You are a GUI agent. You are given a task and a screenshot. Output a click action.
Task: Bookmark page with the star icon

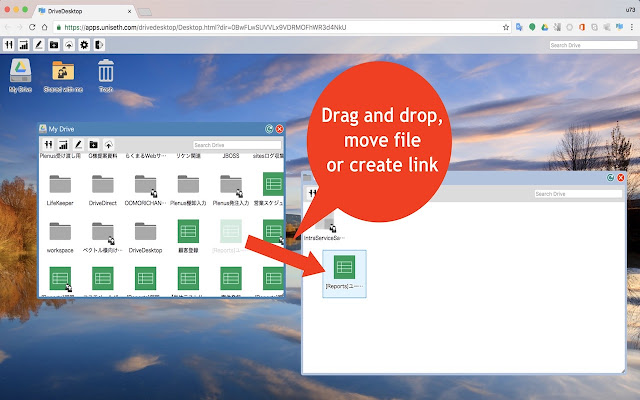(x=506, y=27)
